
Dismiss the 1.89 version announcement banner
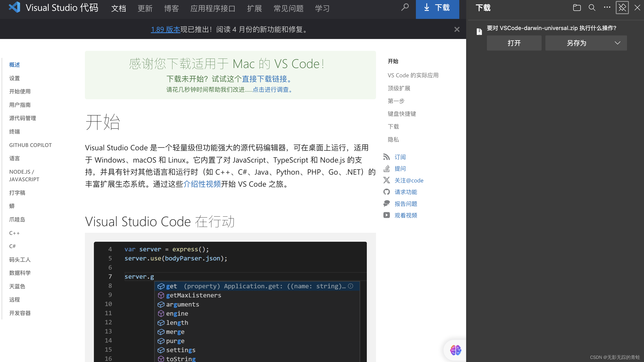pyautogui.click(x=457, y=30)
